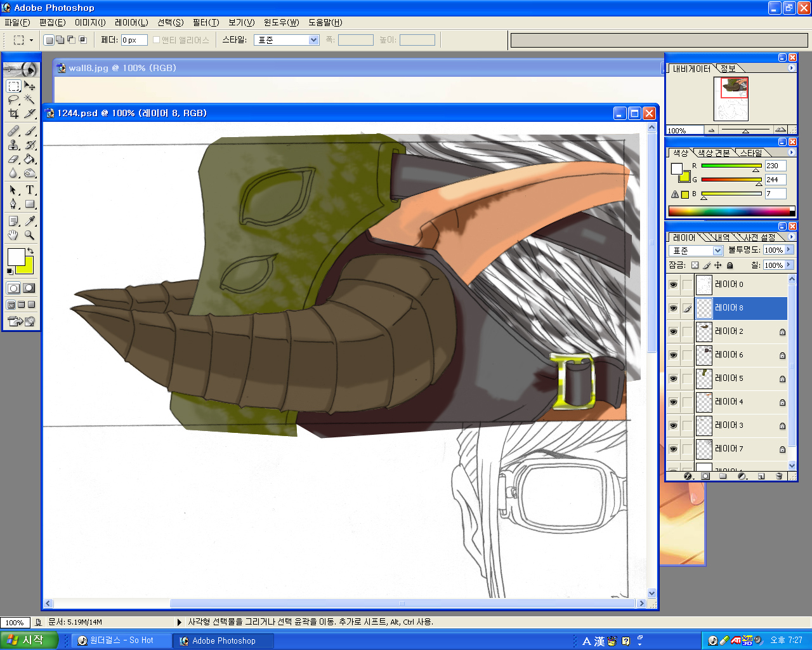812x650 pixels.
Task: Select the Clone Stamp tool
Action: pos(13,145)
